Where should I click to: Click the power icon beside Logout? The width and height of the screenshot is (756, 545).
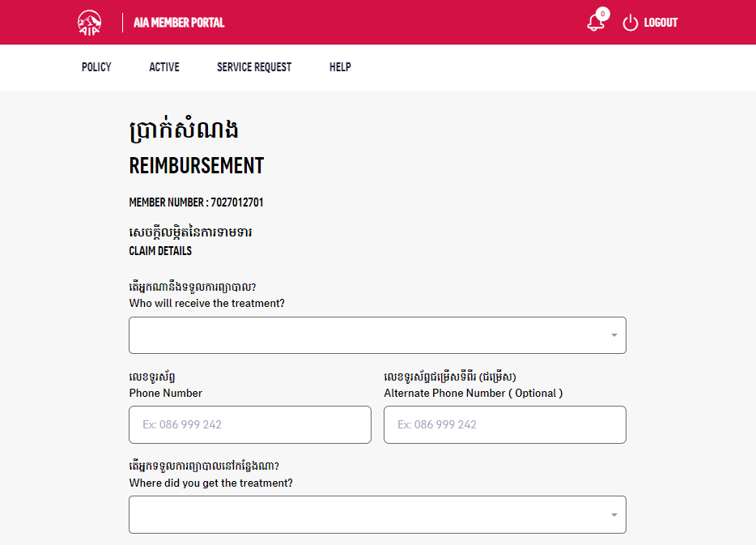coord(631,23)
